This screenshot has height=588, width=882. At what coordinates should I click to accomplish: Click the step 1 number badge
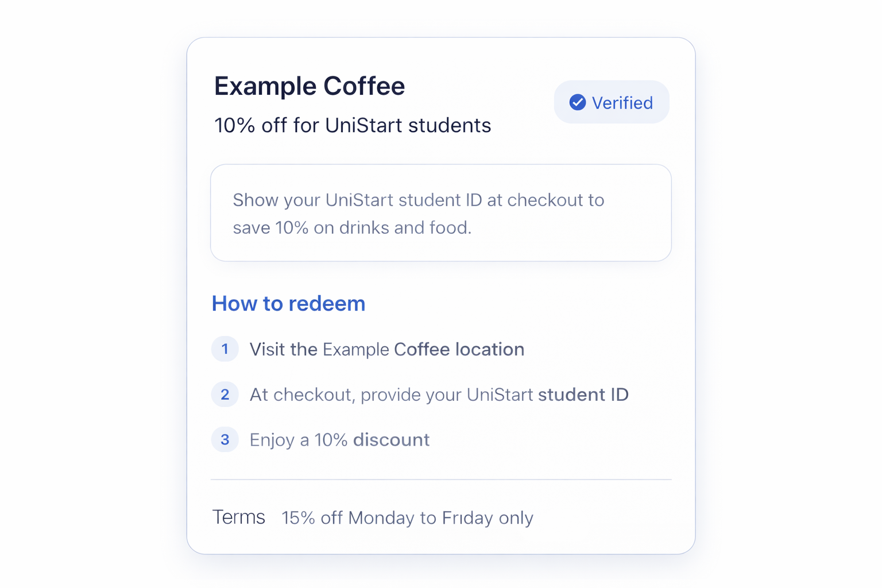(225, 349)
